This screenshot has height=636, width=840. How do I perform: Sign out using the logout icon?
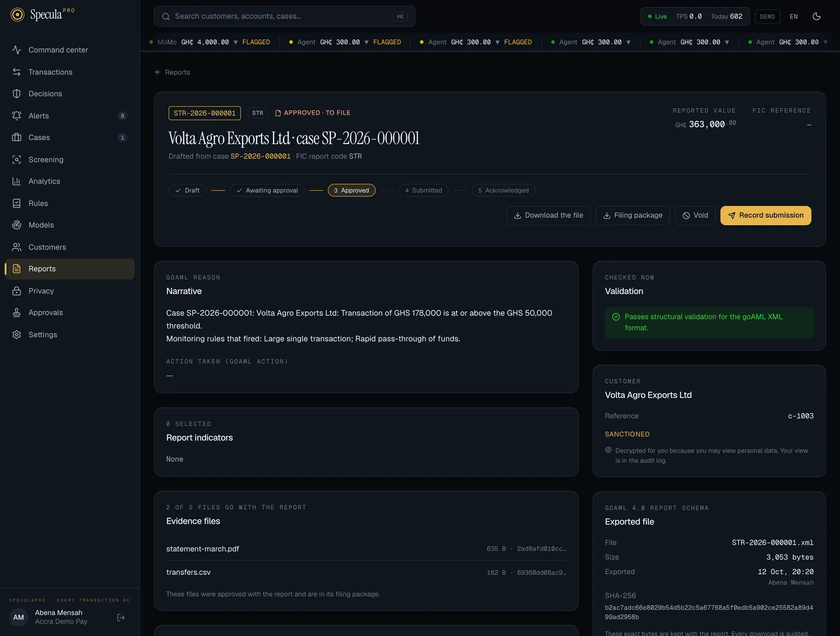tap(121, 618)
